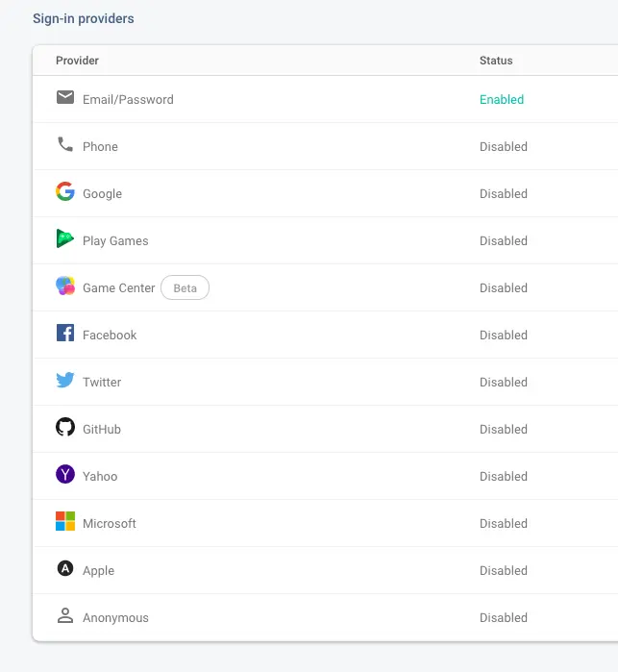The height and width of the screenshot is (672, 618).
Task: Open the GitHub octocat icon
Action: click(65, 427)
